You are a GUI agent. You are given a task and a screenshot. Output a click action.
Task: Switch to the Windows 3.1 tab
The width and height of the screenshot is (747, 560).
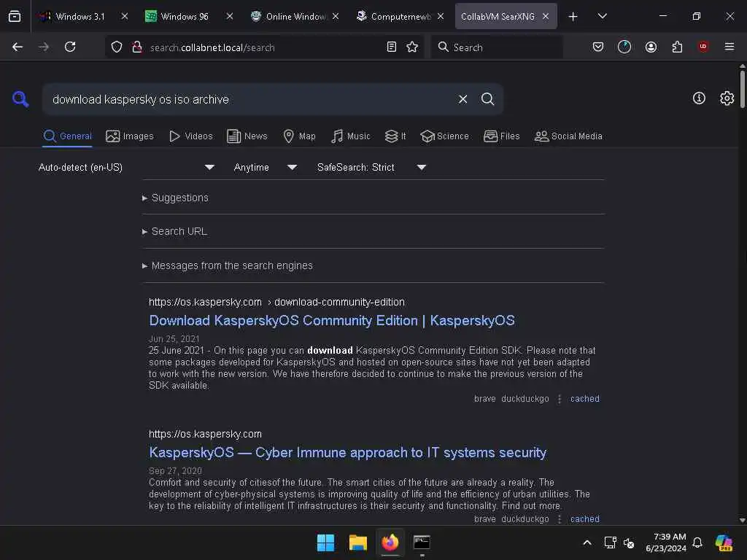tap(80, 16)
